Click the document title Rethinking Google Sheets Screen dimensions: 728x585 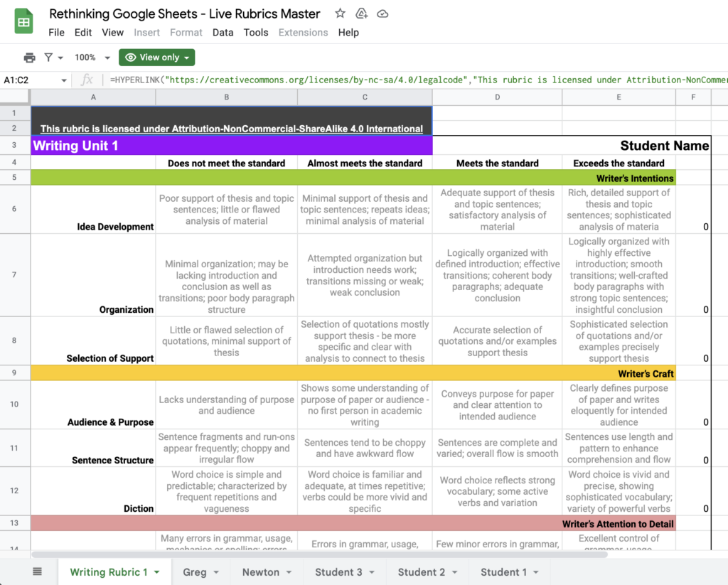tap(185, 14)
